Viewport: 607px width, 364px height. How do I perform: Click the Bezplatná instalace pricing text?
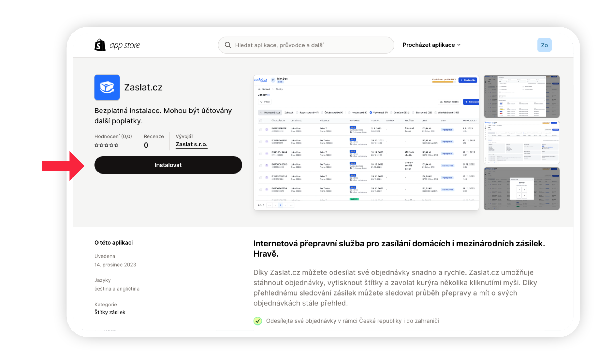[163, 116]
